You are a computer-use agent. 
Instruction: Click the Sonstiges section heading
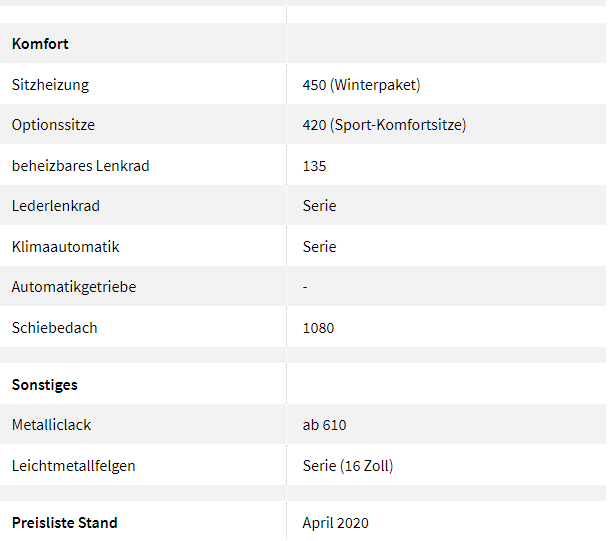pos(45,385)
